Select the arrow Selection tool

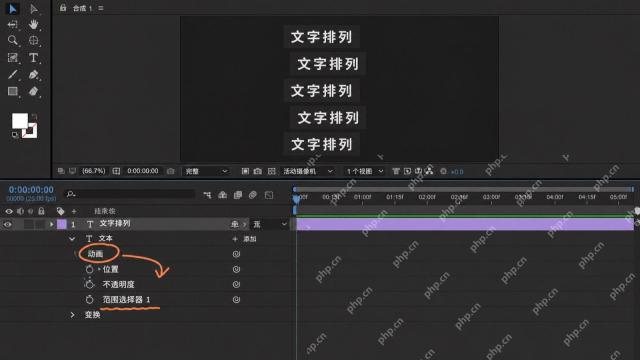(13, 9)
